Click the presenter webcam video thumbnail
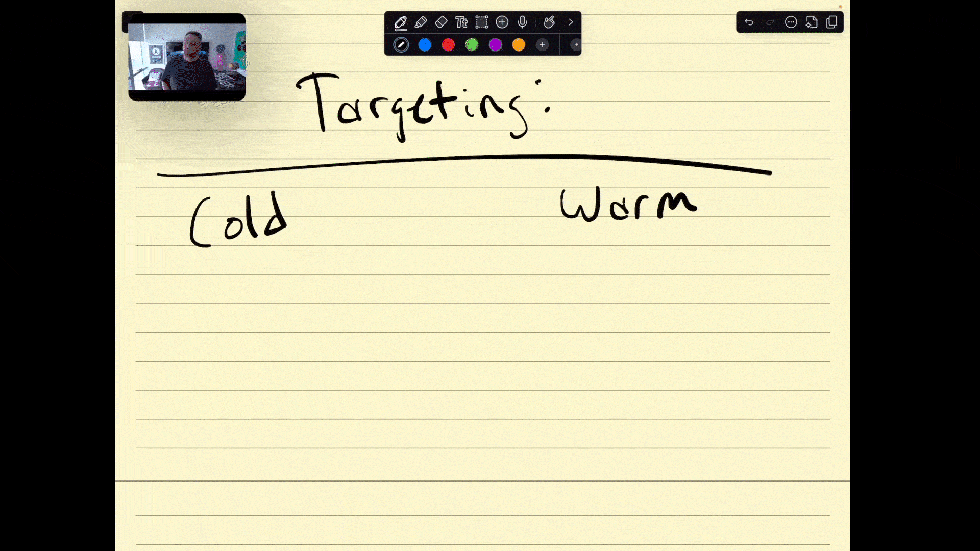This screenshot has width=980, height=551. point(187,57)
